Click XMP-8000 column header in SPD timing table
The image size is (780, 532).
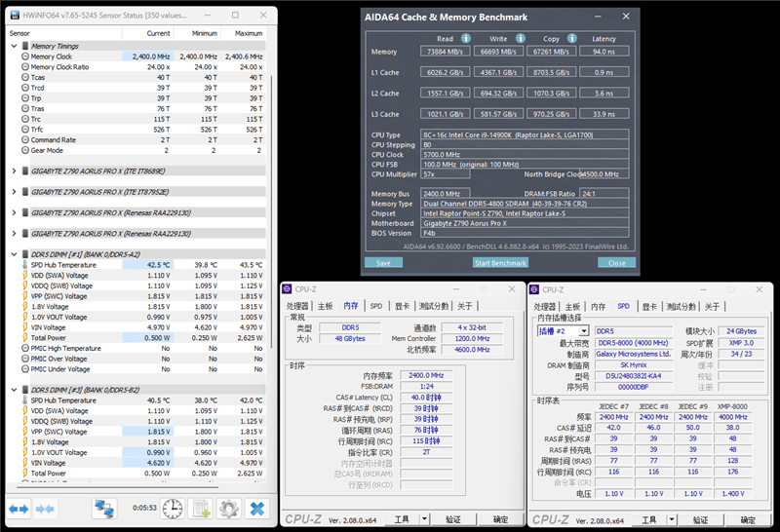click(732, 406)
